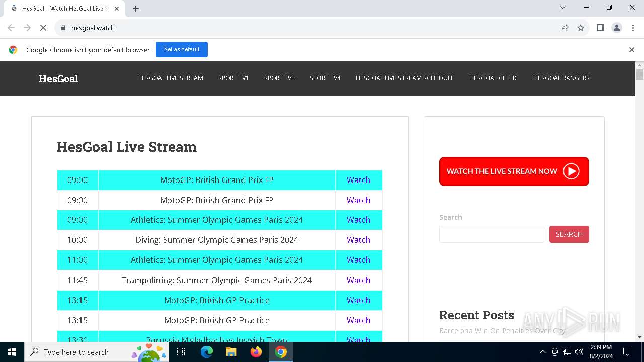The width and height of the screenshot is (644, 362).
Task: Show hidden system tray icons
Action: tap(542, 352)
